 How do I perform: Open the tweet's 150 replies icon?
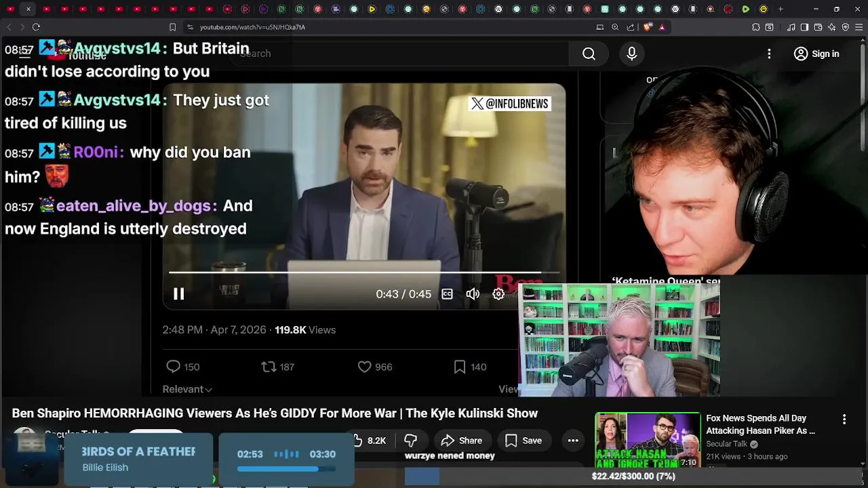pyautogui.click(x=174, y=367)
